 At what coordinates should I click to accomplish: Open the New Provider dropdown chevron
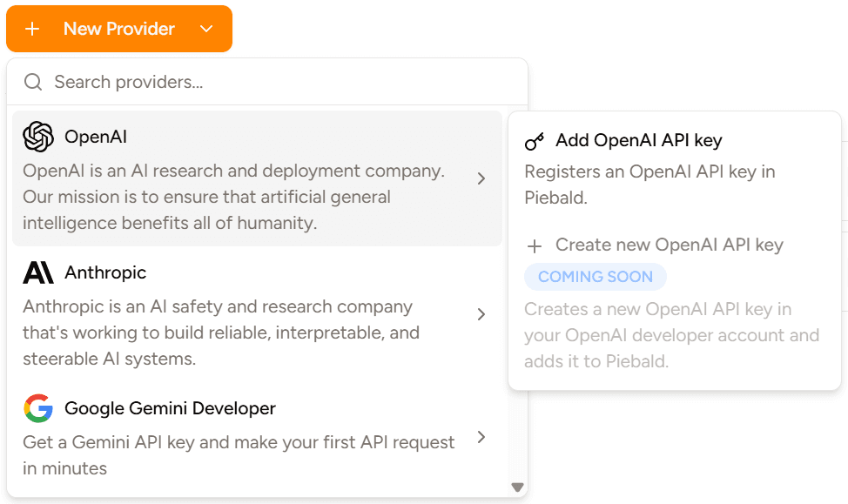(206, 29)
